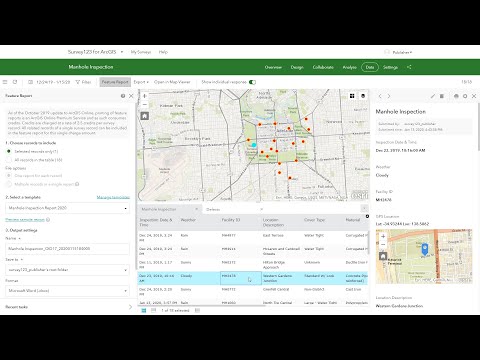This screenshot has width=480, height=360.
Task: Click the share icon in the green header
Action: tap(409, 67)
